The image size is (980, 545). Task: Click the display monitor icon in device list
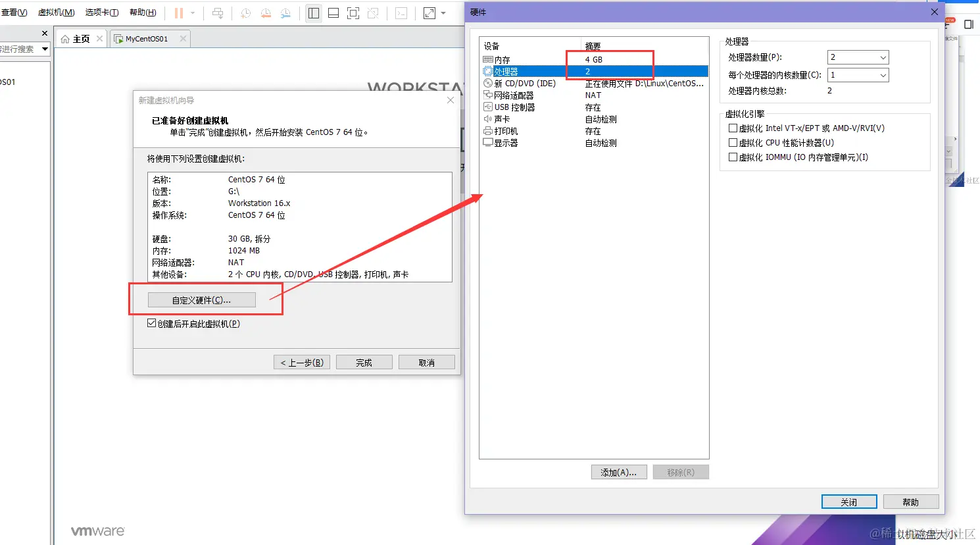click(488, 143)
